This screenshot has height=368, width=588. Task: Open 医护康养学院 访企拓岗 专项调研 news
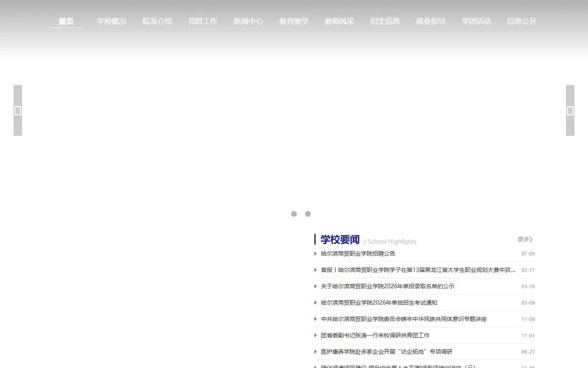point(386,351)
